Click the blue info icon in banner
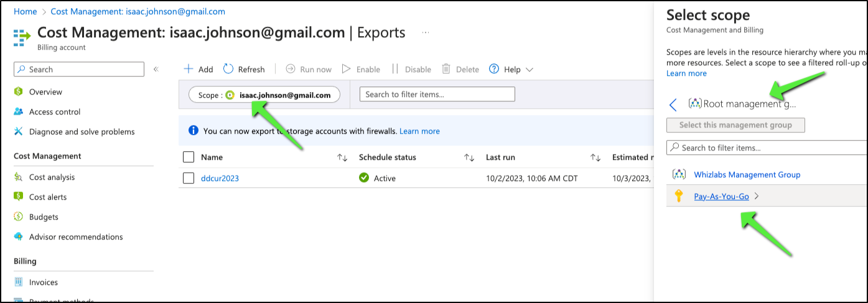 coord(193,131)
